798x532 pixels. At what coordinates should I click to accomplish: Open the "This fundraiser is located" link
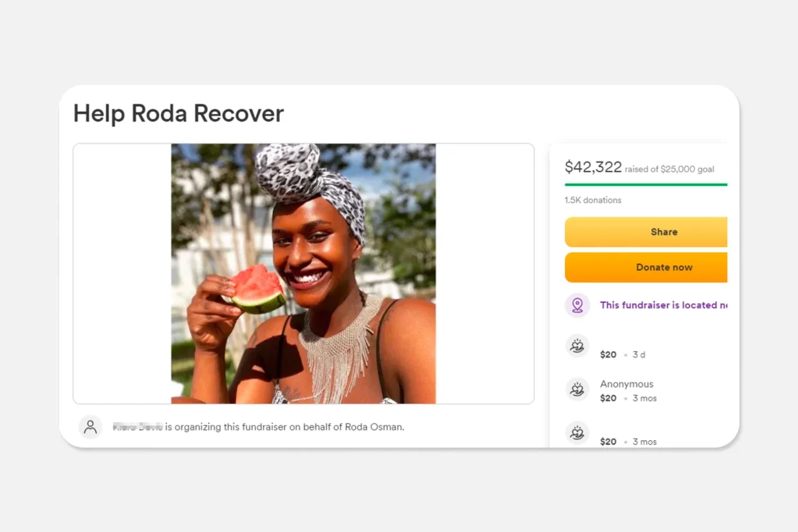[x=658, y=305]
